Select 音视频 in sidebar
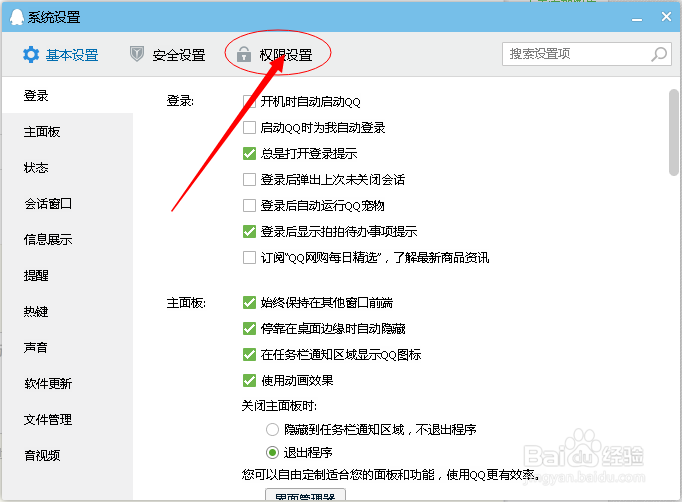The height and width of the screenshot is (502, 682). tap(67, 455)
